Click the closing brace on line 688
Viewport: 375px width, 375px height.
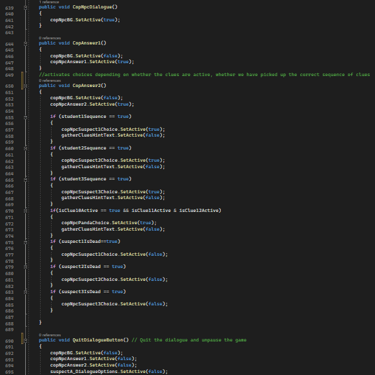(40, 322)
